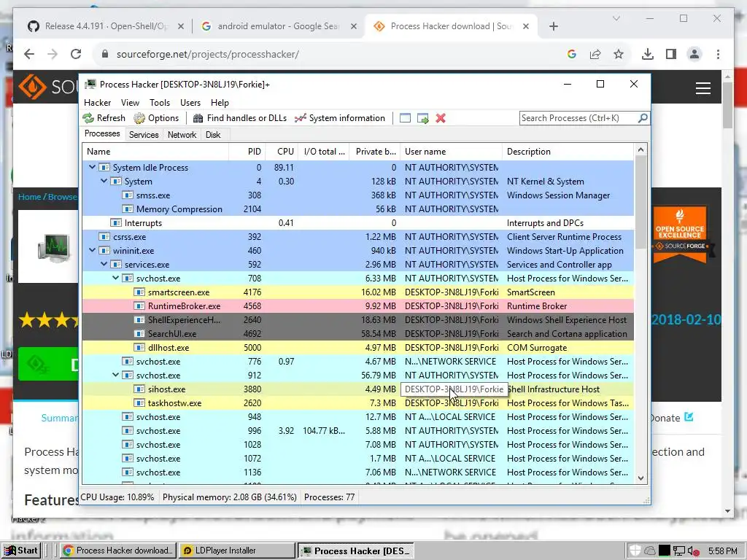Sort by the CPU column header
Image resolution: width=747 pixels, height=560 pixels.
tap(282, 152)
